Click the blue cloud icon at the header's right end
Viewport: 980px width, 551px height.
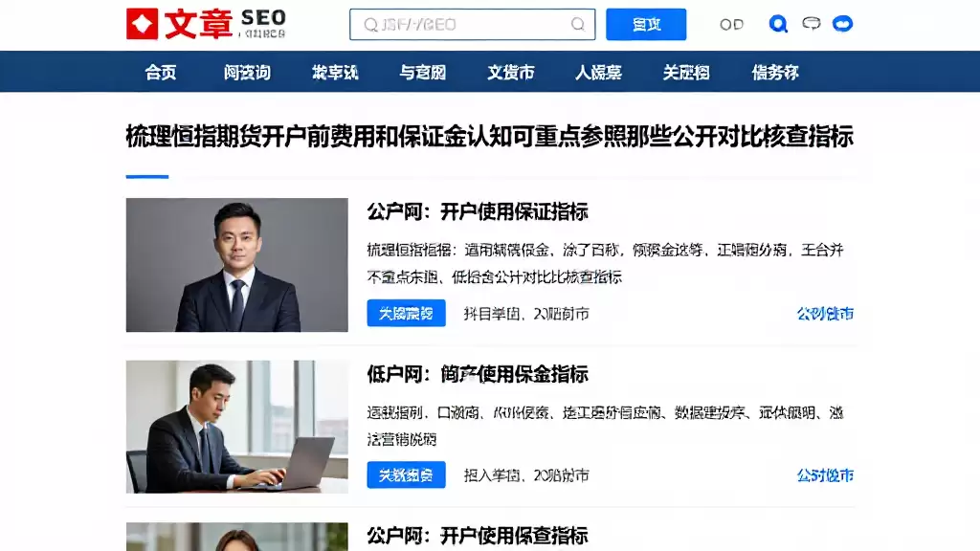pos(842,24)
